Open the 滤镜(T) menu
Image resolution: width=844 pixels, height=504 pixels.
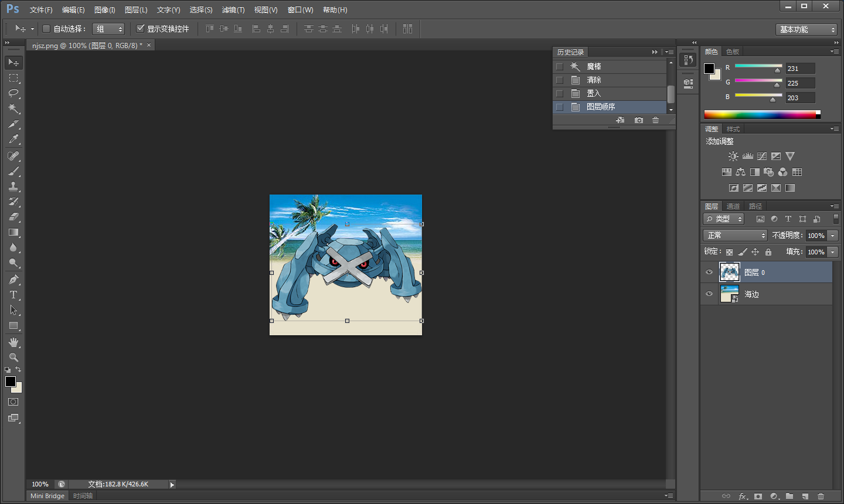(233, 10)
